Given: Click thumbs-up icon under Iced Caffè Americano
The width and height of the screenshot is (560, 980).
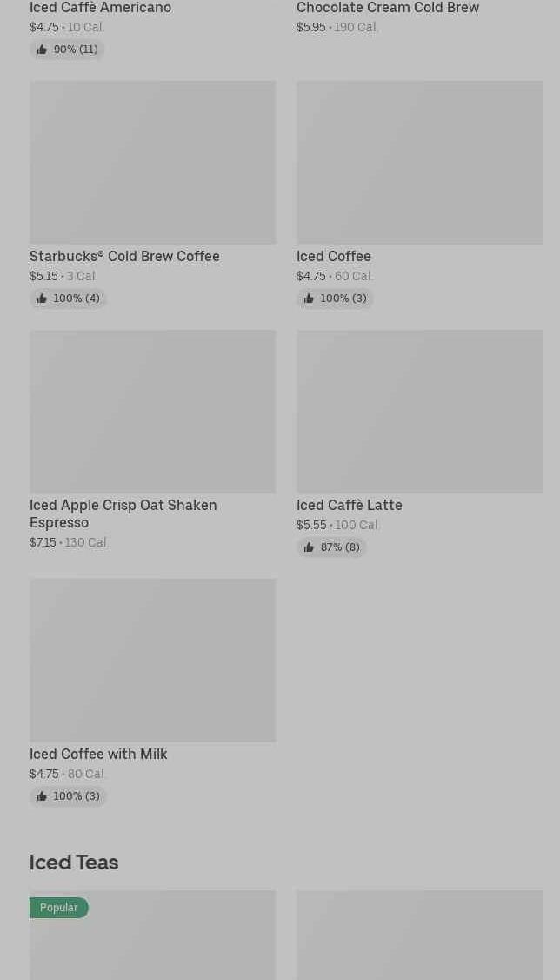Looking at the screenshot, I should (x=42, y=50).
